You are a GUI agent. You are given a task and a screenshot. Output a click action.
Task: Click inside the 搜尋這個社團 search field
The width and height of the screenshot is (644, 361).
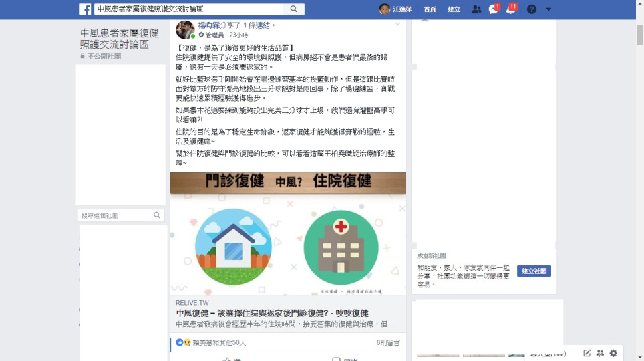pyautogui.click(x=116, y=215)
